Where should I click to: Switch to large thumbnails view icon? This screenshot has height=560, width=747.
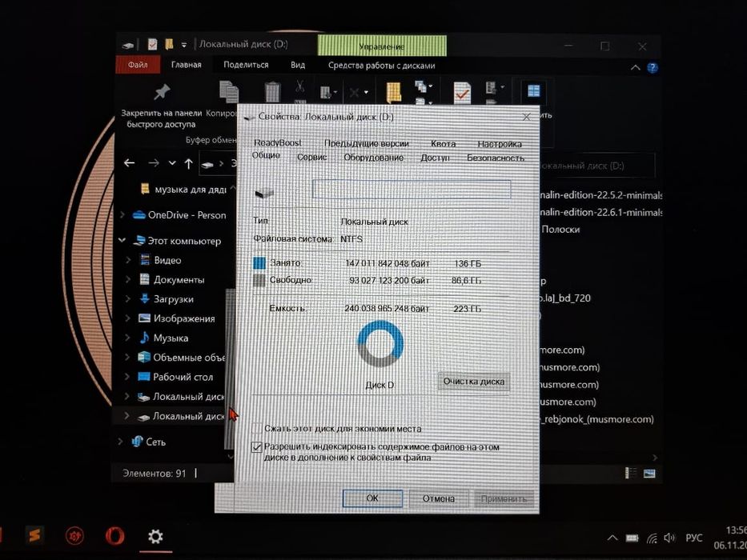[649, 473]
